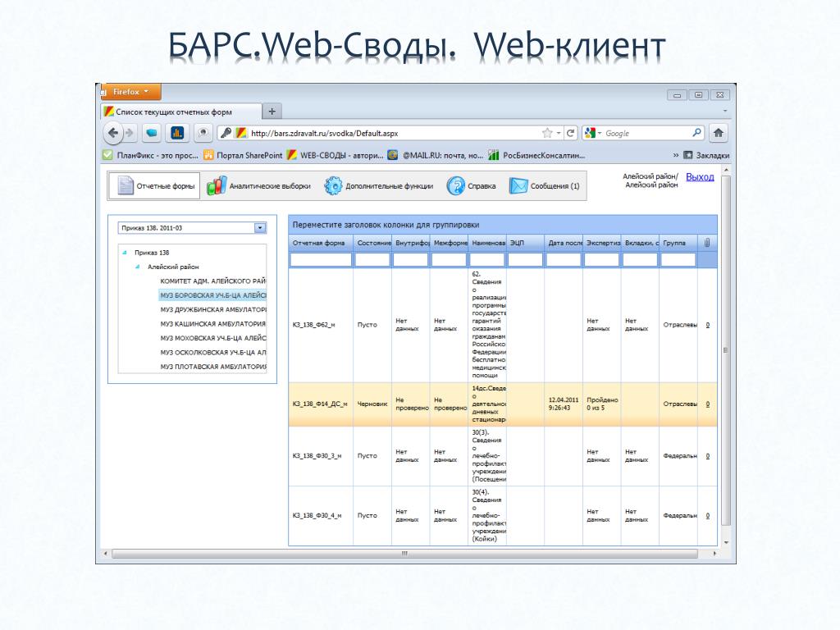Screen dimensions: 840x630
Task: Open the WEB-СВОДЫ bookmark
Action: 336,155
